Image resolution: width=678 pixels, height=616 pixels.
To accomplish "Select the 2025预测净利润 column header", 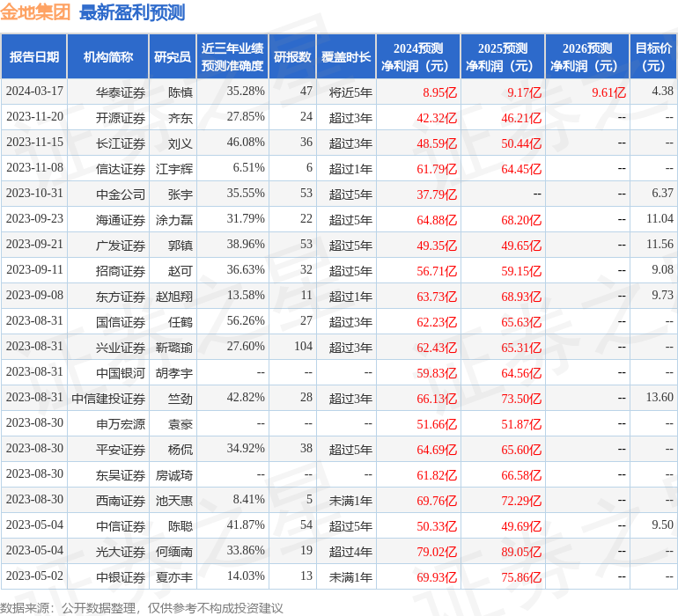I will point(503,57).
